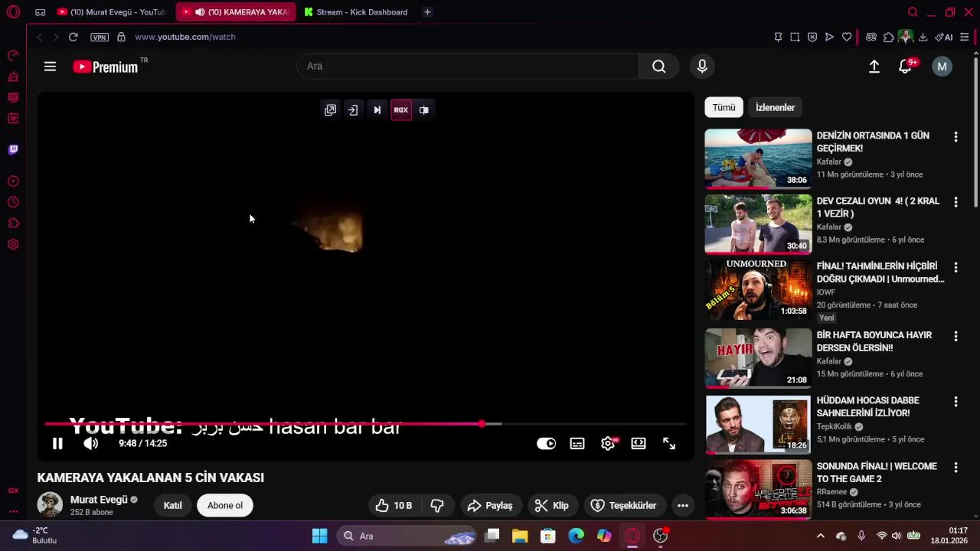Enter fullscreen mode
Viewport: 980px width, 551px height.
click(669, 443)
